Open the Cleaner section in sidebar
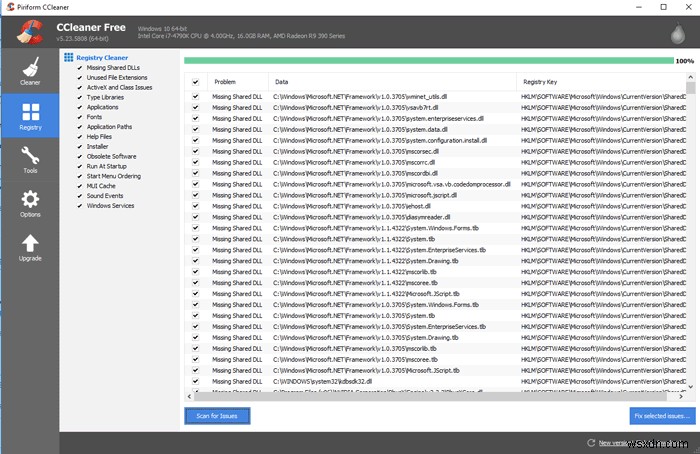Screen dimensions: 700x454 click(x=30, y=71)
